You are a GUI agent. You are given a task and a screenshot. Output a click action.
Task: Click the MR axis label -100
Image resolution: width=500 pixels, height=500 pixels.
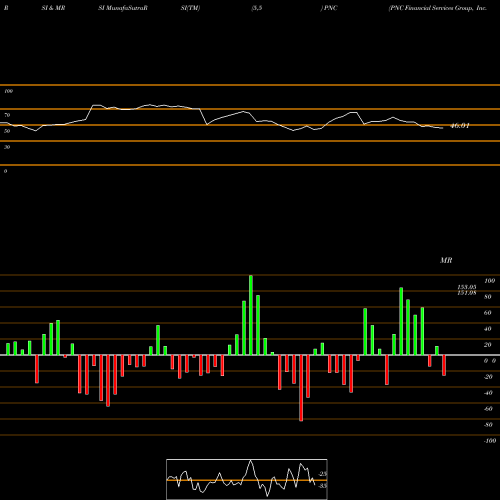click(490, 441)
